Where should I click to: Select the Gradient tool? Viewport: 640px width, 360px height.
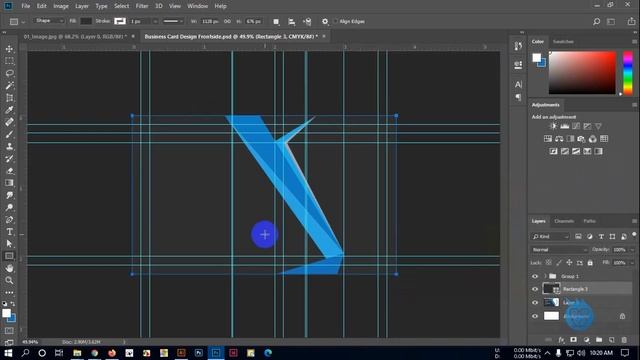(x=9, y=183)
